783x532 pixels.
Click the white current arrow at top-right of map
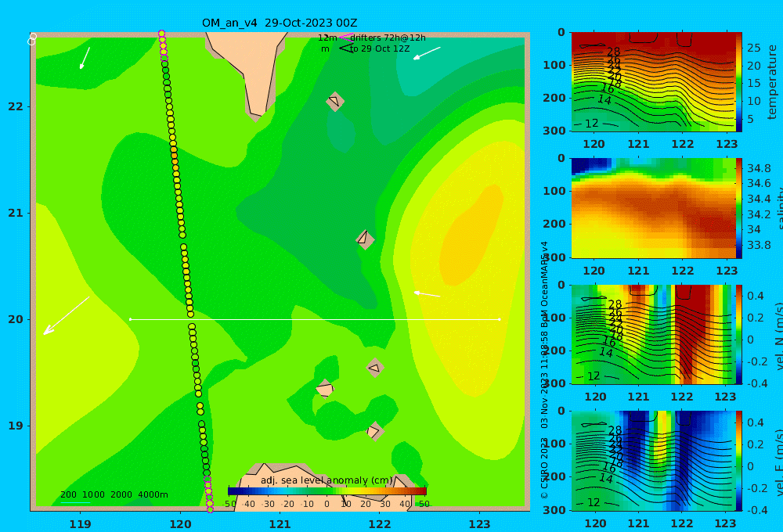(x=427, y=53)
